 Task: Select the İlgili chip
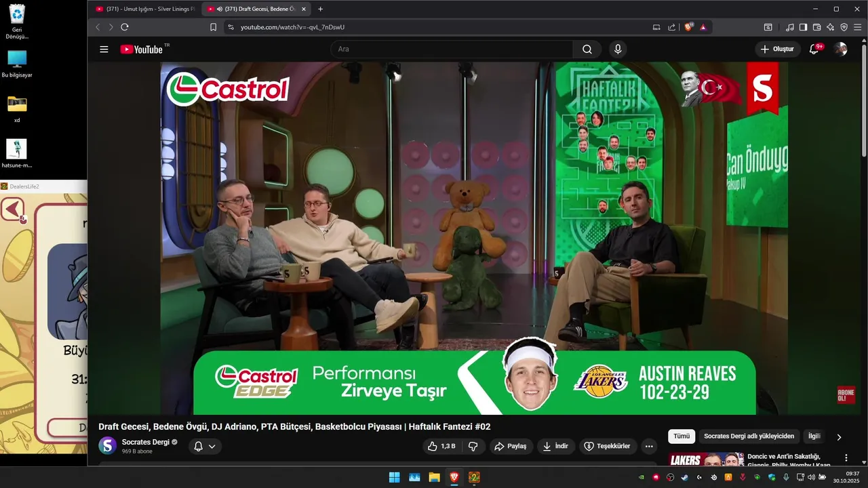coord(814,436)
